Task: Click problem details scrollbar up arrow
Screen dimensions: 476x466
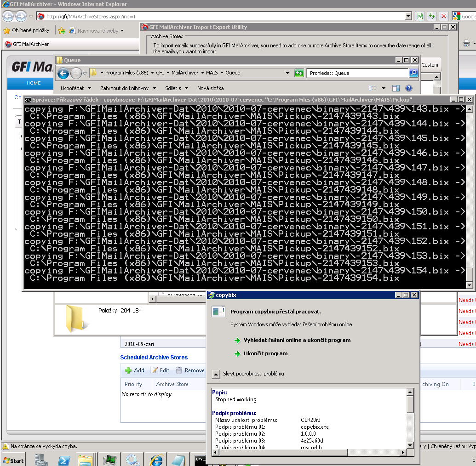Action: 410,392
